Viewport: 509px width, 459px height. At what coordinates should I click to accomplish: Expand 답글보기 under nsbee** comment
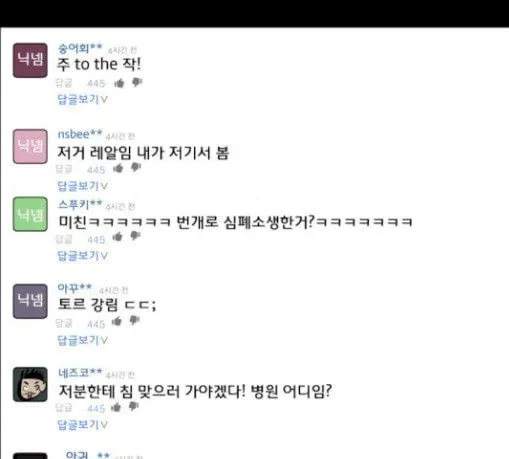click(x=82, y=186)
